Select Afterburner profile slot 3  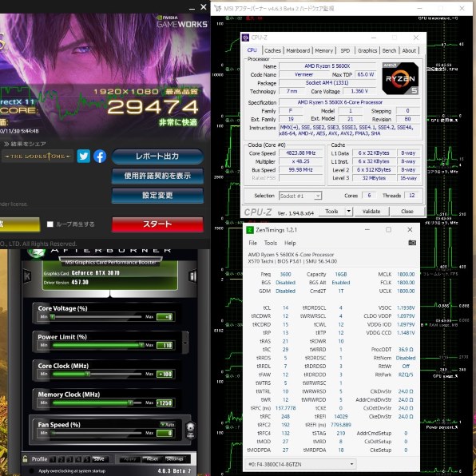pos(69,459)
